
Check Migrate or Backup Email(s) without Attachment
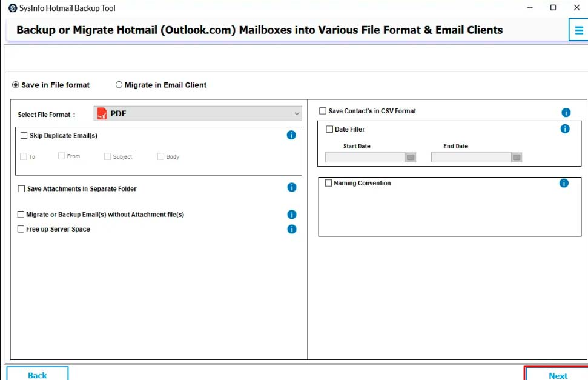tap(21, 215)
